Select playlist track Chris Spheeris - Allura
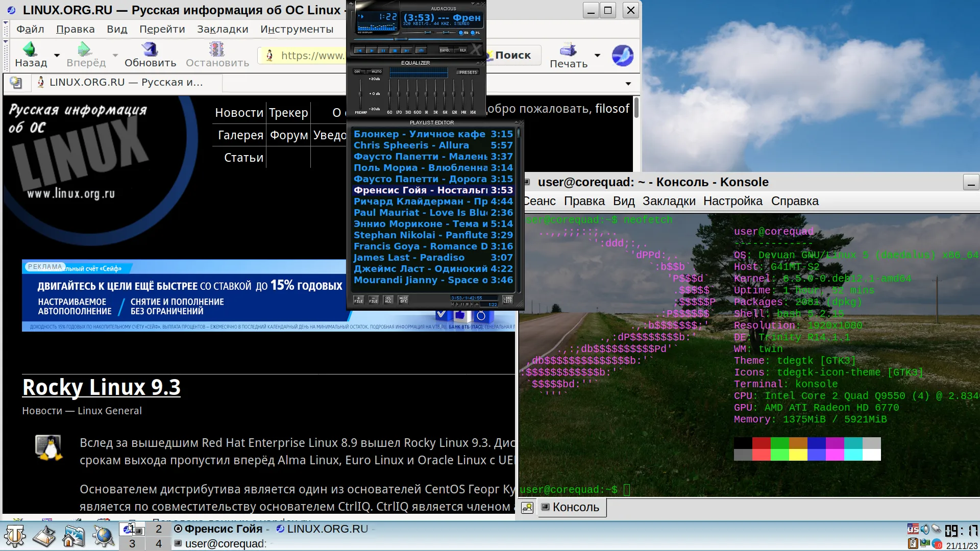The image size is (980, 551). pyautogui.click(x=433, y=145)
